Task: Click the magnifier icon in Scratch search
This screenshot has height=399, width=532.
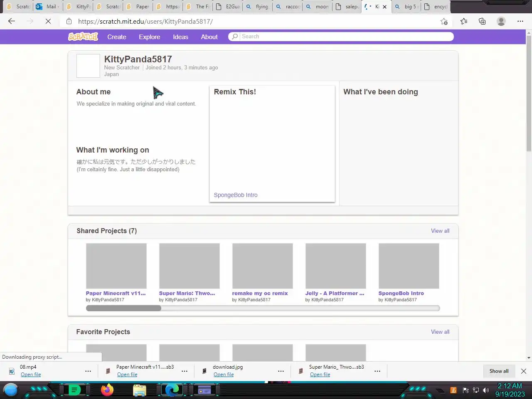Action: (x=235, y=37)
